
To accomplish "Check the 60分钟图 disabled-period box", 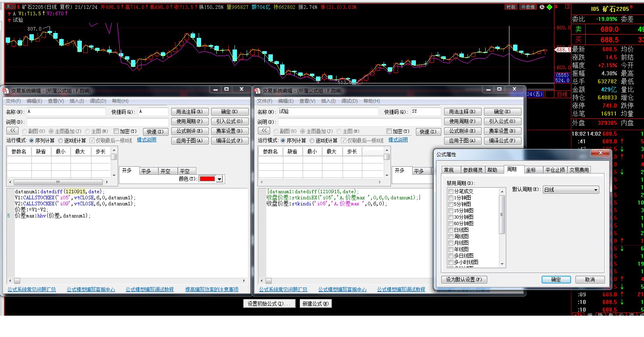I will coord(451,224).
